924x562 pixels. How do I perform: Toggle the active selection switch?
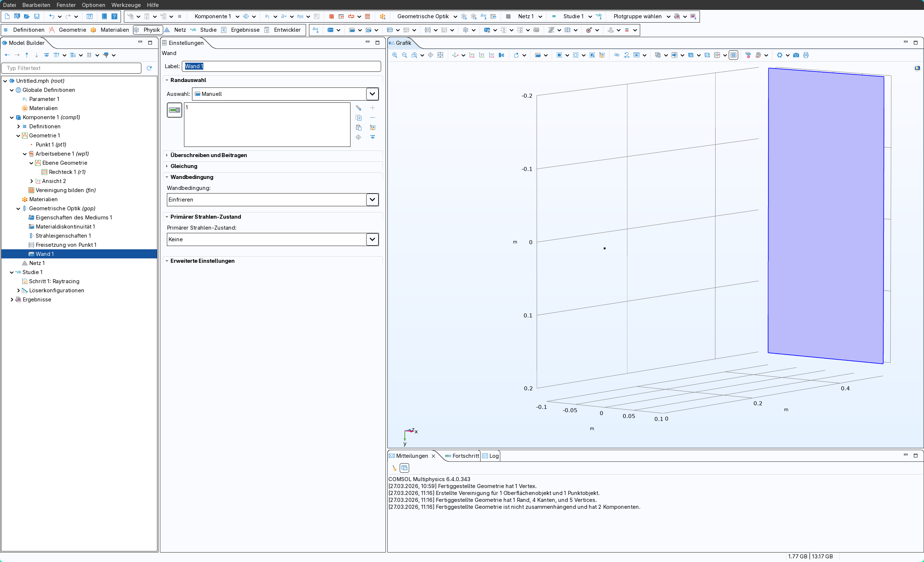(x=175, y=110)
